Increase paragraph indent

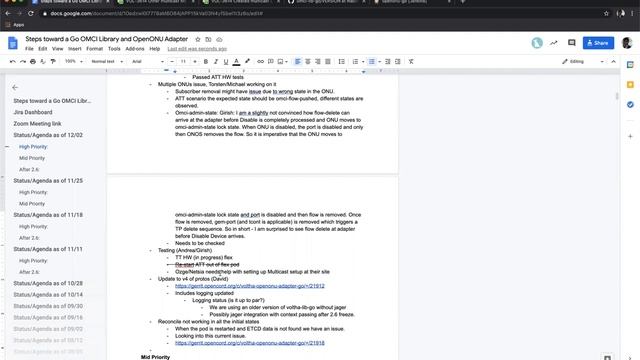click(398, 62)
